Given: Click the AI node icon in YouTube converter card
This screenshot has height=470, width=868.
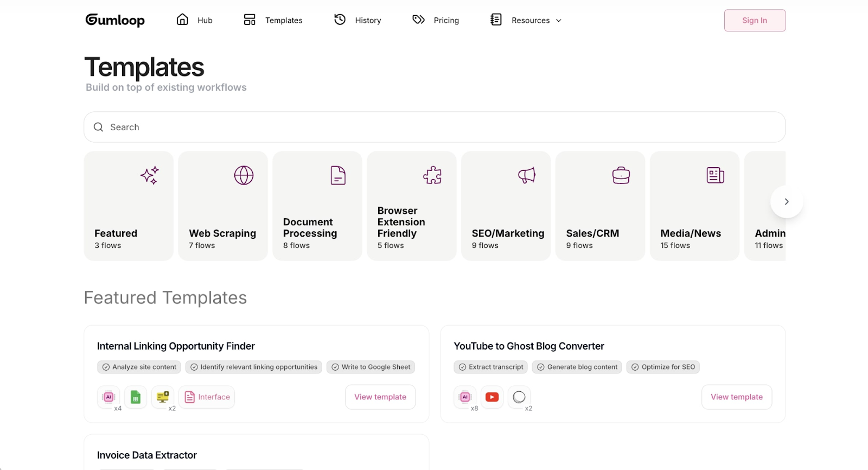Looking at the screenshot, I should click(465, 397).
